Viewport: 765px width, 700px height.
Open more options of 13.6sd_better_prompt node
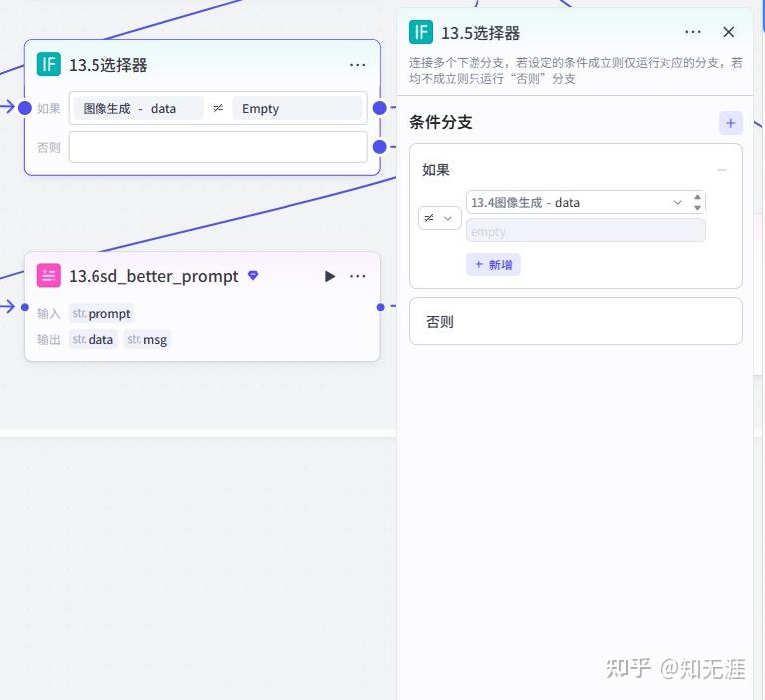[357, 276]
